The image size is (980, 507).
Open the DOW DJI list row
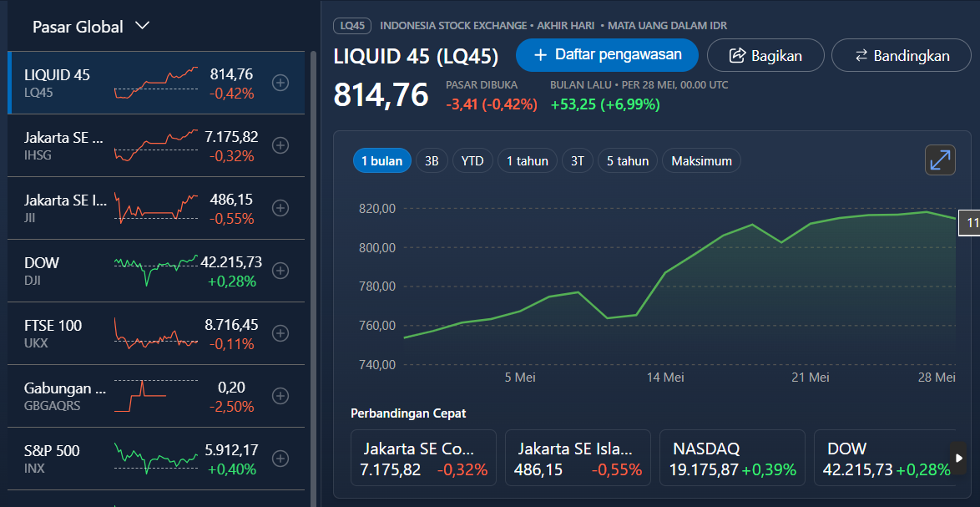point(156,271)
